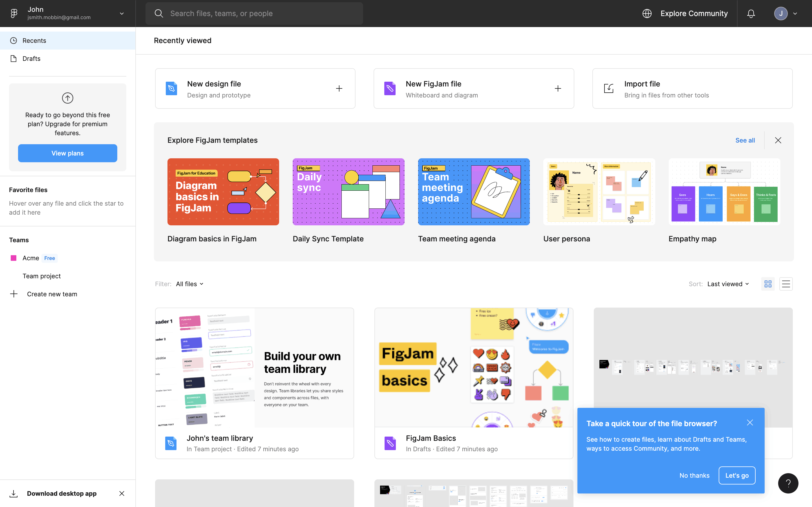Click plus icon on New design file
The height and width of the screenshot is (507, 812).
tap(339, 88)
